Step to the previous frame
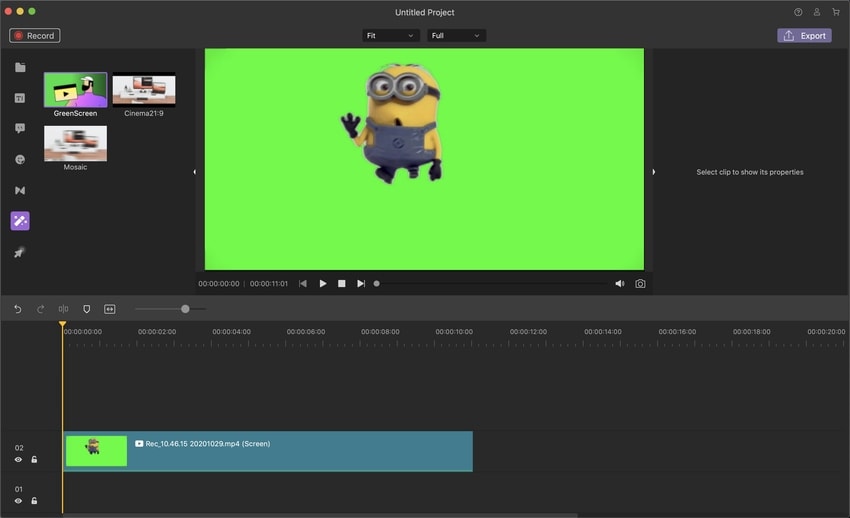This screenshot has height=518, width=850. [302, 283]
